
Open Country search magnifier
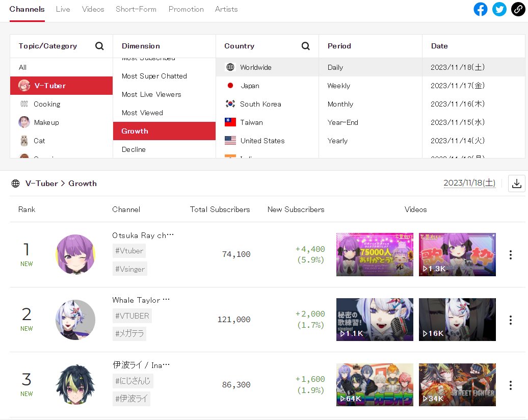pos(305,46)
